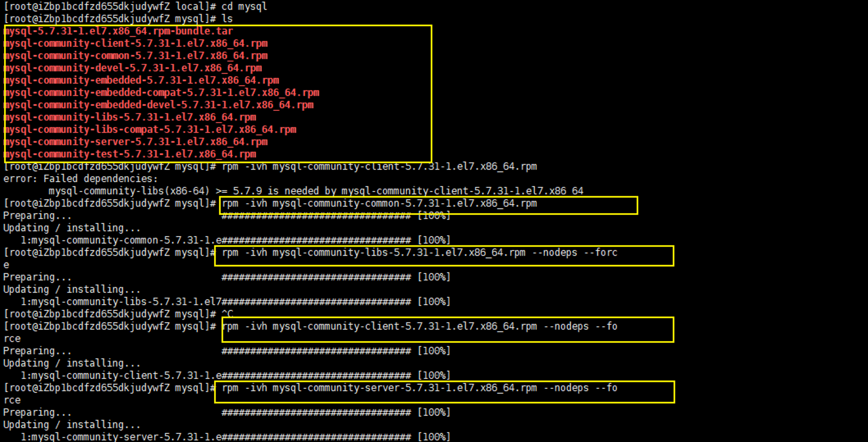Select mysql-community-devel rpm file name
This screenshot has height=442, width=868.
[x=133, y=68]
